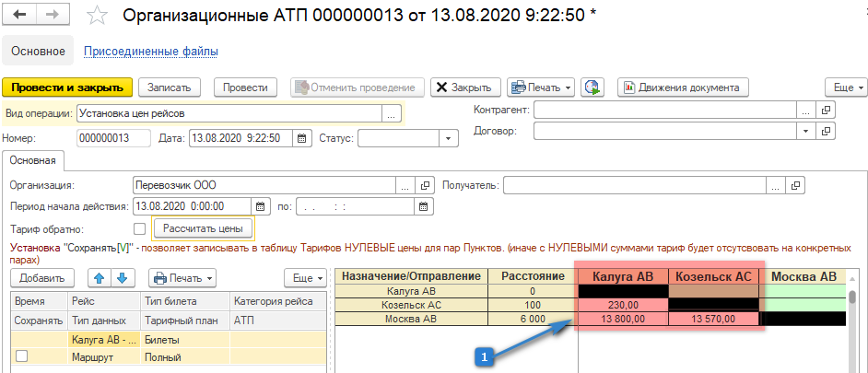Image resolution: width=868 pixels, height=373 pixels.
Task: Open calendar picker for the Дата field
Action: (x=302, y=138)
